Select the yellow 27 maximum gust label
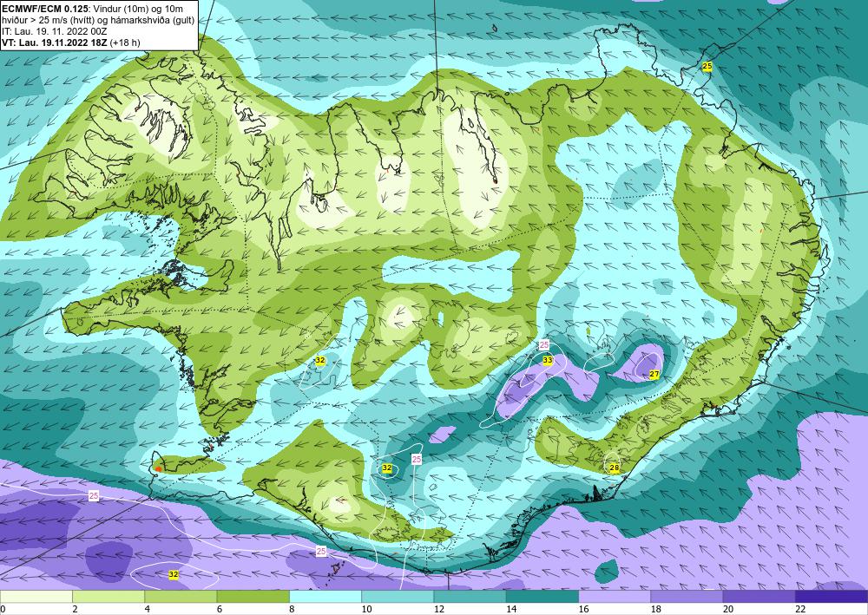The image size is (868, 615). tap(654, 375)
